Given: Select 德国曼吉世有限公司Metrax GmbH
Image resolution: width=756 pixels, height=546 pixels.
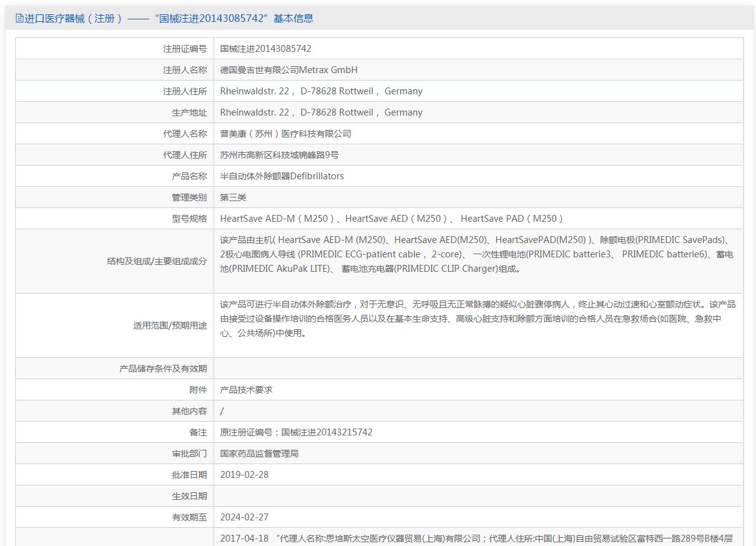Looking at the screenshot, I should click(x=289, y=70).
